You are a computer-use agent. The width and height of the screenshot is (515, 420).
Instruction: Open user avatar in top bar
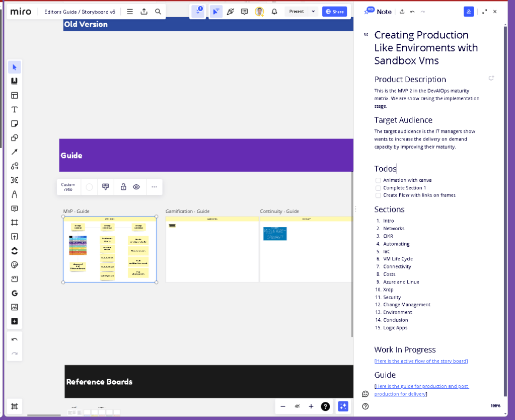click(259, 12)
